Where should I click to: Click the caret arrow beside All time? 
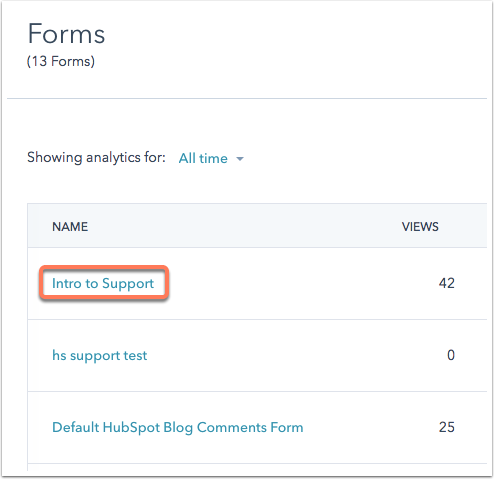point(240,159)
